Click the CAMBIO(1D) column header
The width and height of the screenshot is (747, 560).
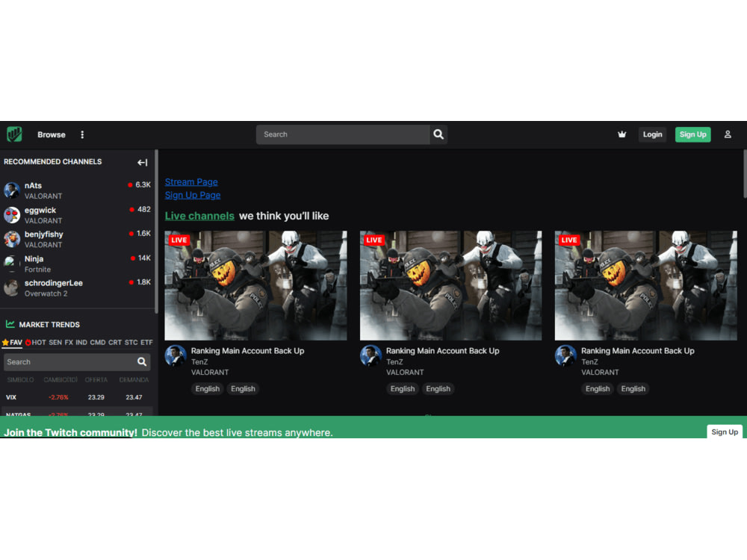pyautogui.click(x=61, y=380)
